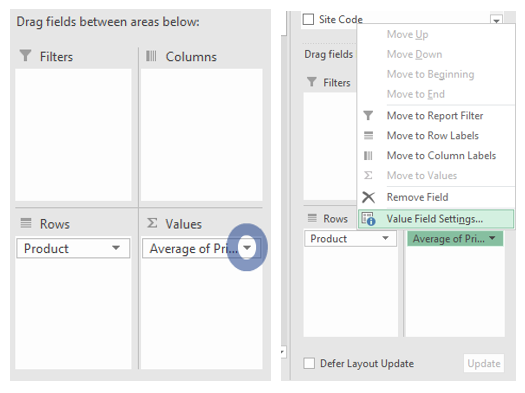Select Move to Values menu entry
525x393 pixels.
click(422, 175)
